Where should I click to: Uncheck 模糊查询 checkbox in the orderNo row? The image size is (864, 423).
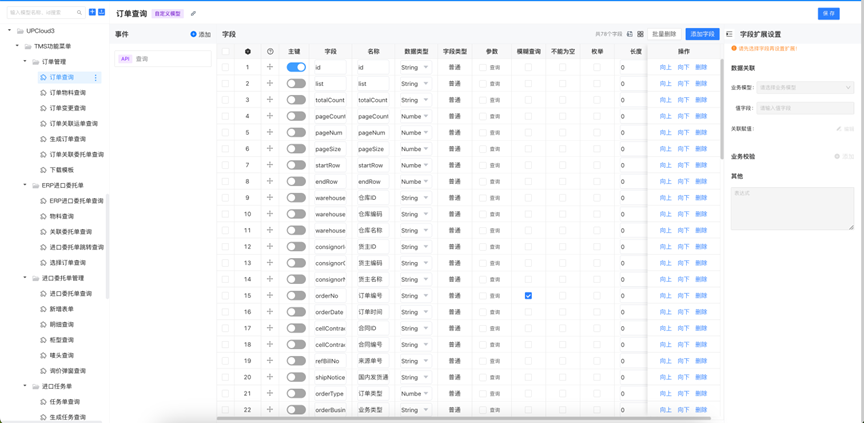pos(528,296)
